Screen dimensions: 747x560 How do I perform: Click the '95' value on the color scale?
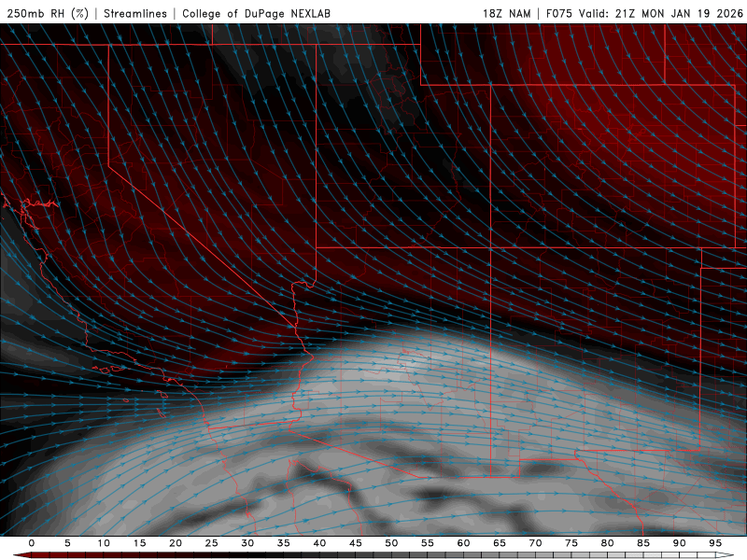coord(714,543)
